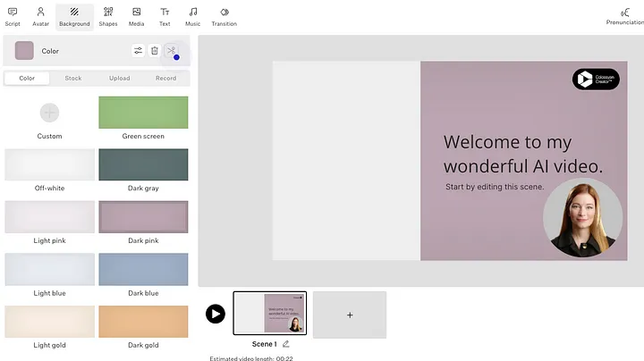Select the Text tool
The image size is (644, 361).
coord(165,17)
